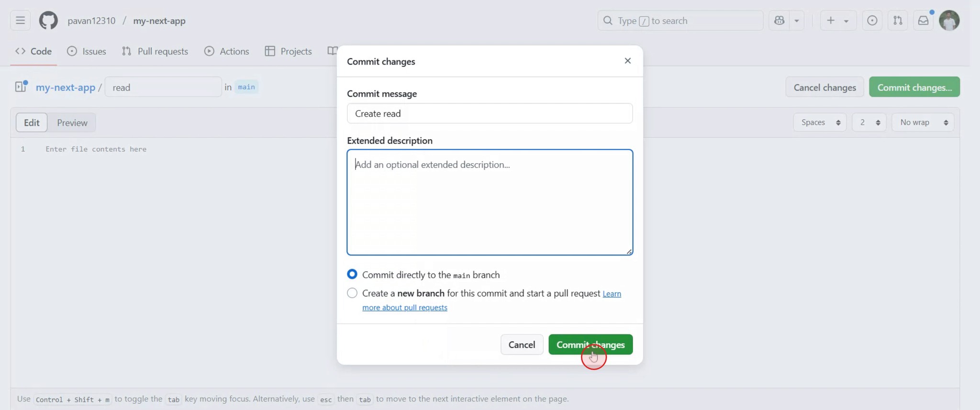Click your profile avatar picture
Screen dimensions: 980x410
[950, 20]
